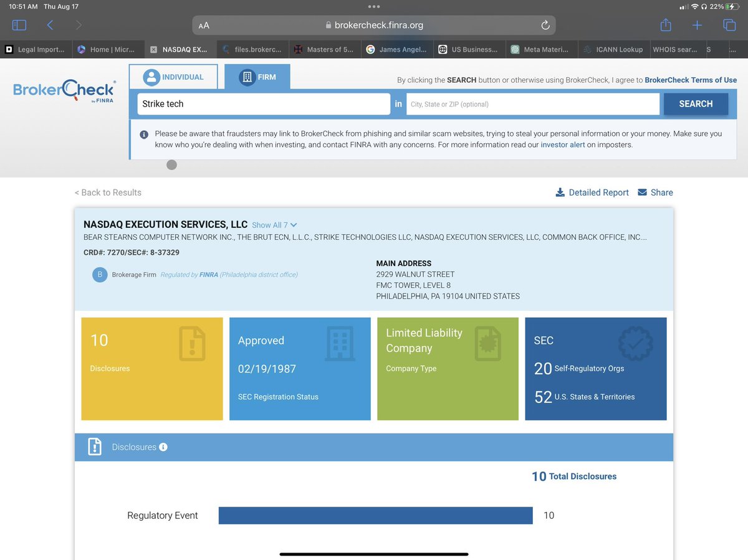This screenshot has width=748, height=560.
Task: Click the firm name field containing Strike tech
Action: pos(264,104)
